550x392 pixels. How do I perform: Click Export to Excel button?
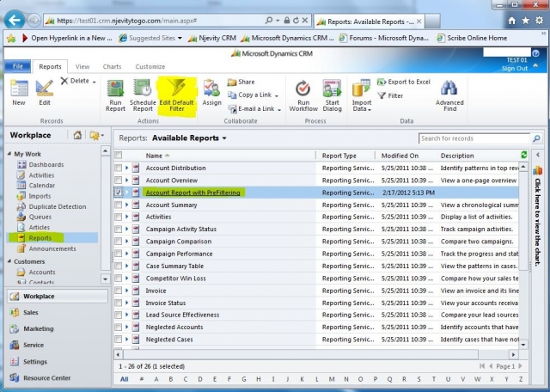(x=402, y=82)
